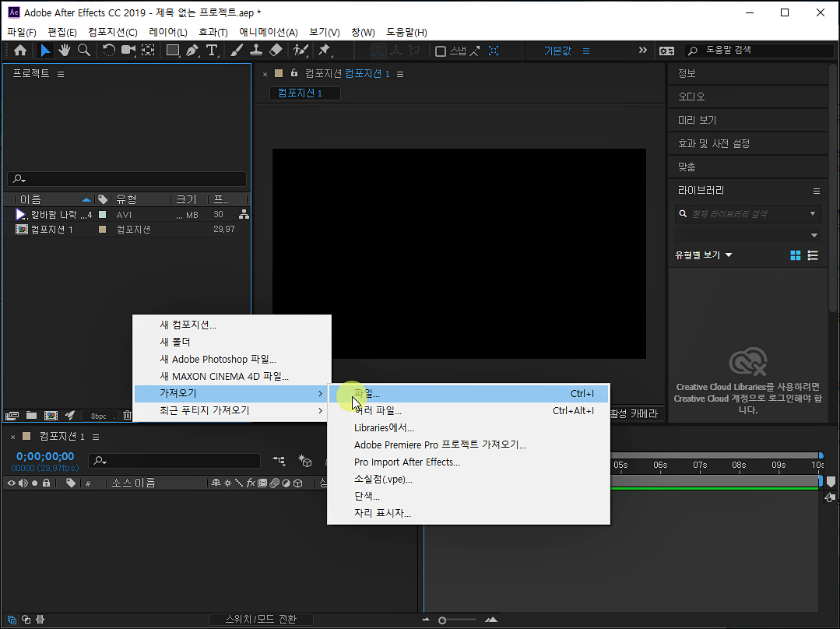Select the Eraser tool
The width and height of the screenshot is (840, 629).
276,51
